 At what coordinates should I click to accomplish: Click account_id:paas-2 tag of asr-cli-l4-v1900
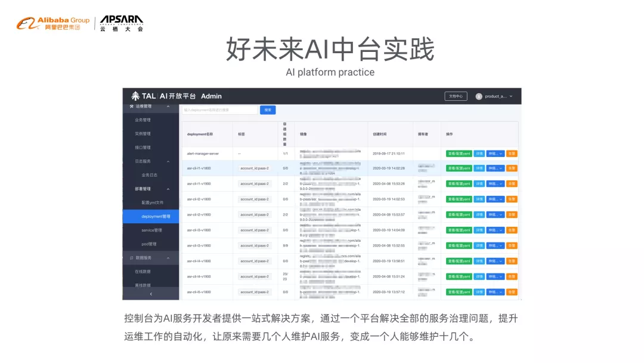pyautogui.click(x=255, y=276)
